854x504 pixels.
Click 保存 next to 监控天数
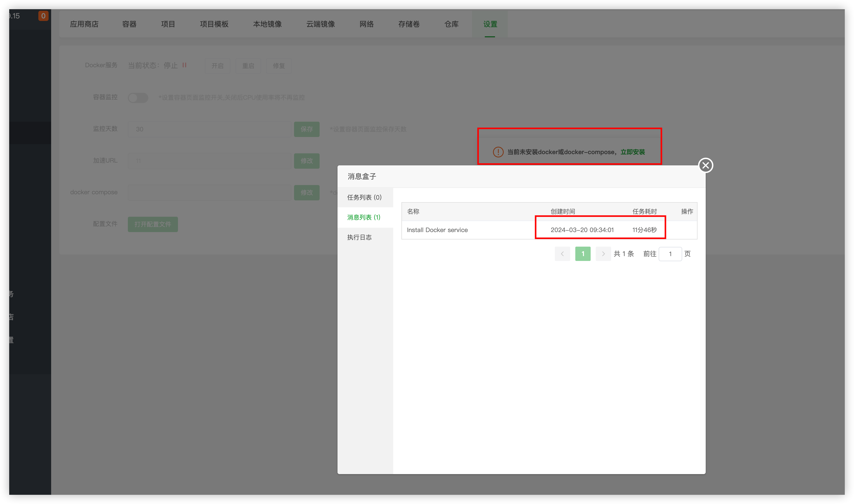pos(307,129)
